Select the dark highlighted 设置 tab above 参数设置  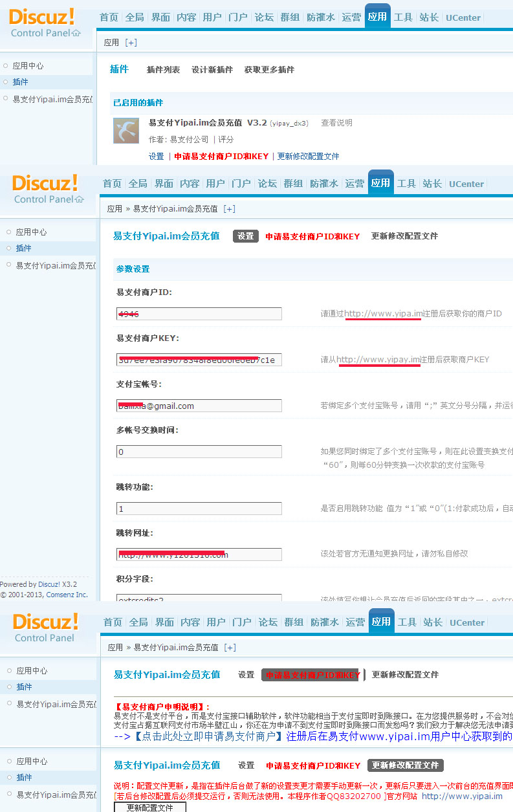(x=246, y=236)
